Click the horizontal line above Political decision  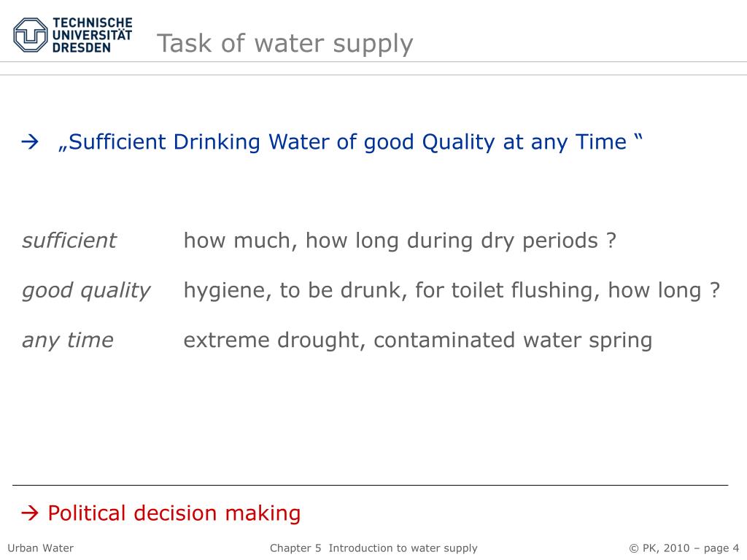coord(370,485)
